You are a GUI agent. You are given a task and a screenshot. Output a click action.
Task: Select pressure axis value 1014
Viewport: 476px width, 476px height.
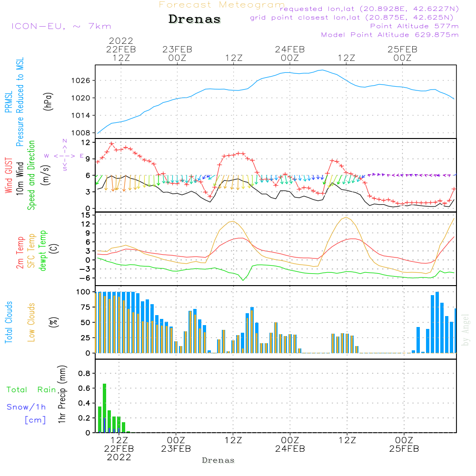81,115
